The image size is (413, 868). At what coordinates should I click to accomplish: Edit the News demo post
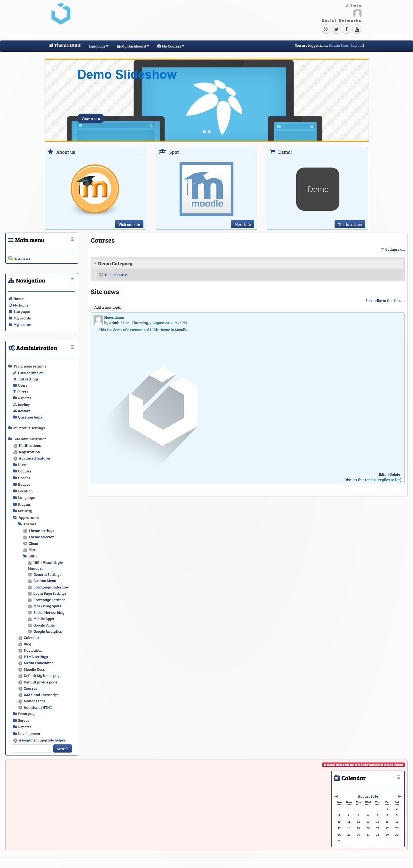tap(382, 474)
